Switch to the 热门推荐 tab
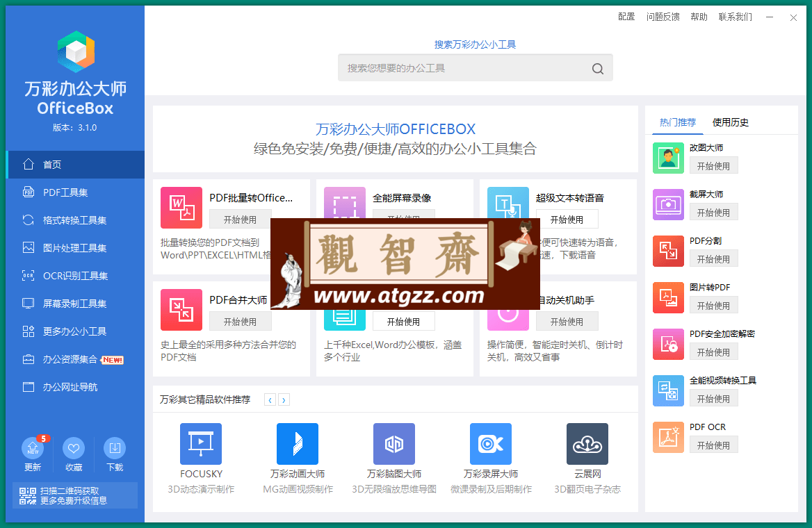 [x=677, y=123]
